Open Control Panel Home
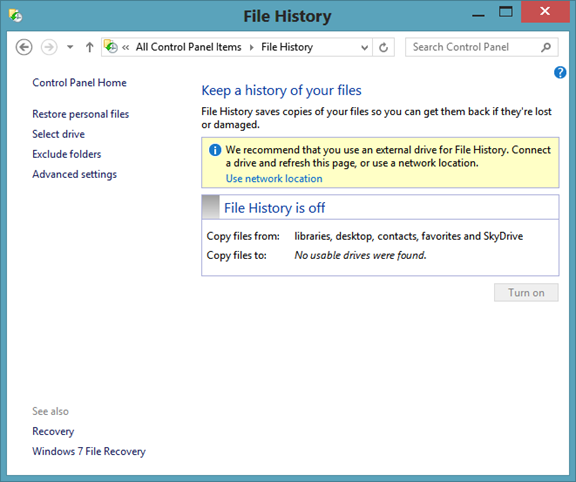Viewport: 576px width, 482px height. [x=79, y=83]
